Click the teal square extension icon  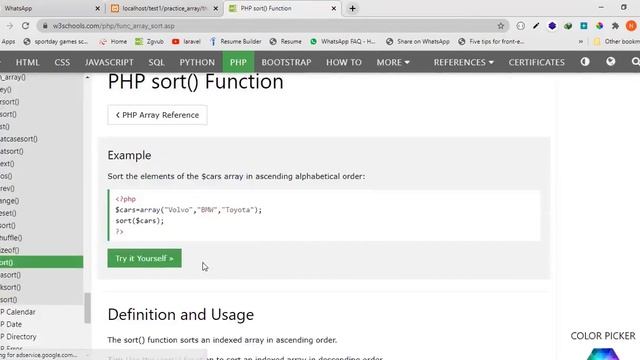click(x=584, y=26)
